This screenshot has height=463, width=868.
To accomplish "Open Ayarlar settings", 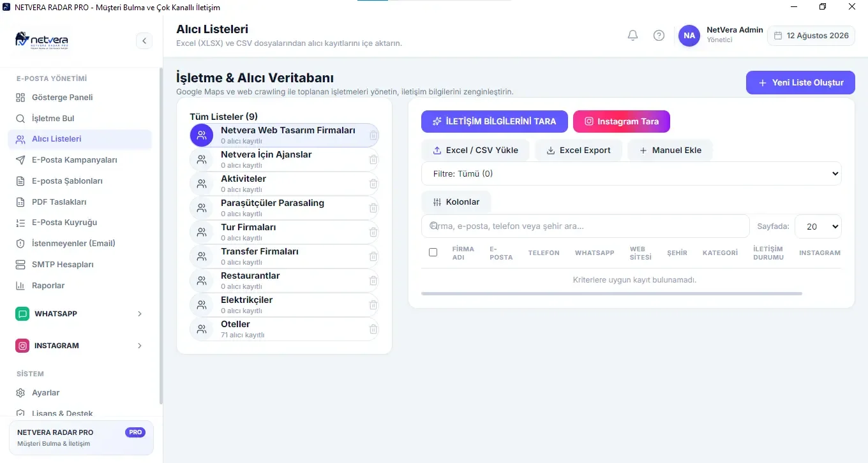I will (80, 393).
